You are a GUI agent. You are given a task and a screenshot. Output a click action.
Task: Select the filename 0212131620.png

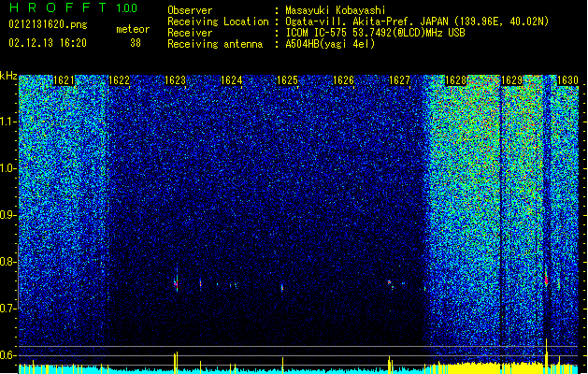pyautogui.click(x=48, y=25)
